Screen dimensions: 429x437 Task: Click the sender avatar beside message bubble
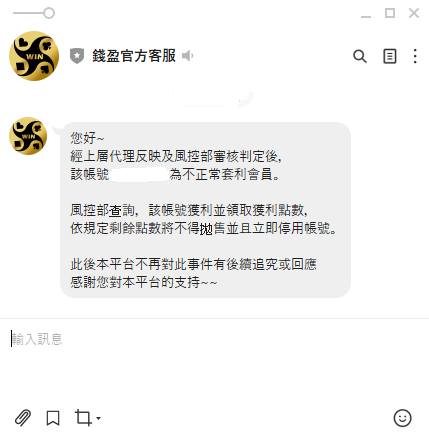tap(28, 136)
